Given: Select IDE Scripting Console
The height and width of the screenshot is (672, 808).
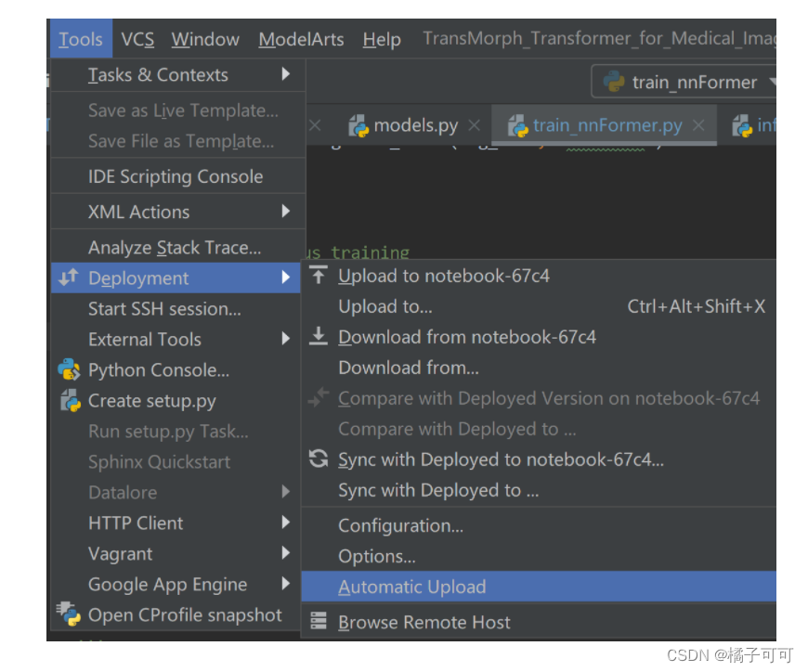Looking at the screenshot, I should tap(178, 176).
